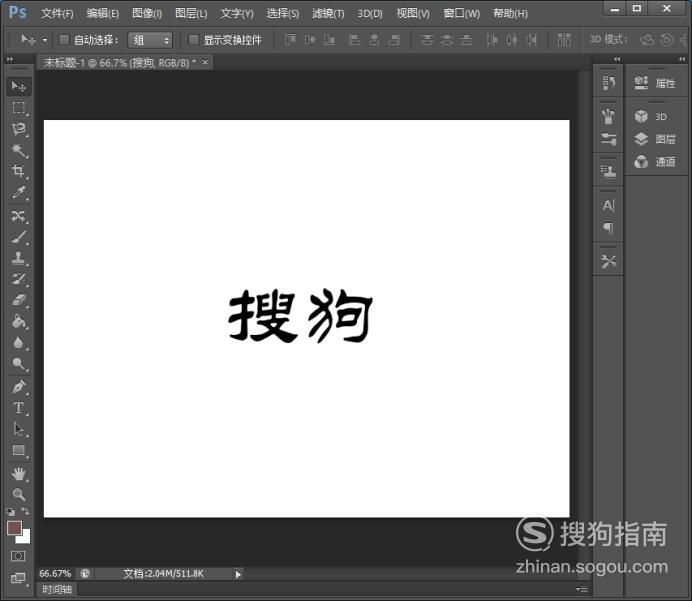Image resolution: width=692 pixels, height=601 pixels.
Task: Select the Magic Wand tool
Action: 19,150
